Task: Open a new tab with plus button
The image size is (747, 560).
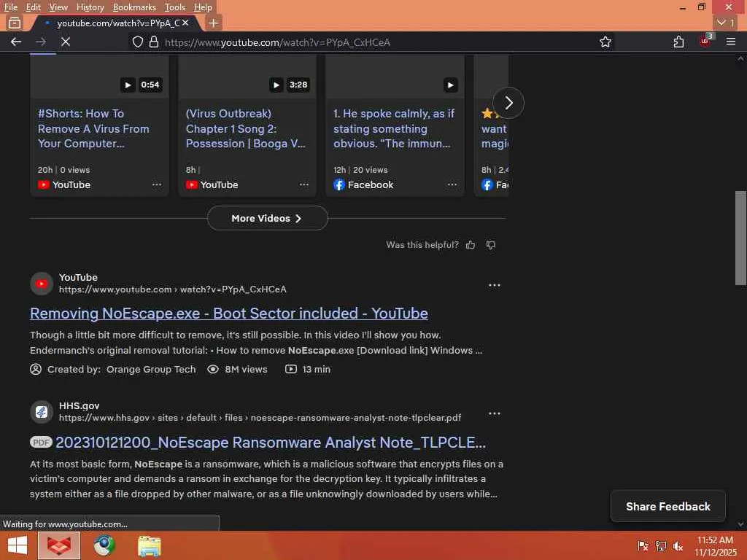Action: tap(214, 23)
